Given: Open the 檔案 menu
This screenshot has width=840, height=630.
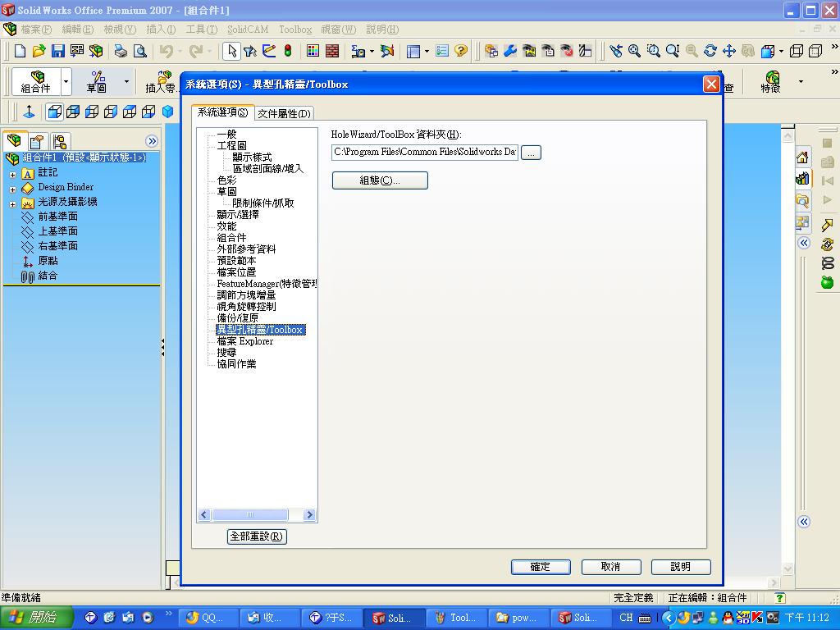Looking at the screenshot, I should [36, 30].
